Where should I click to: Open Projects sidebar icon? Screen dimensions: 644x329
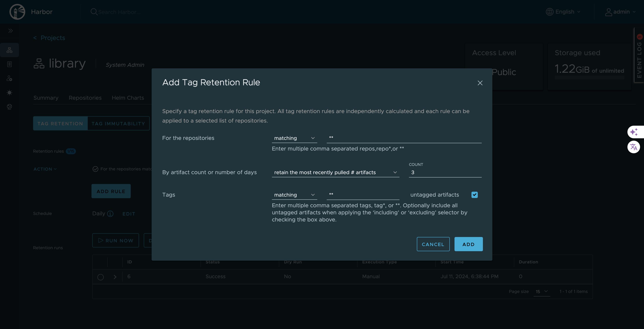[9, 50]
